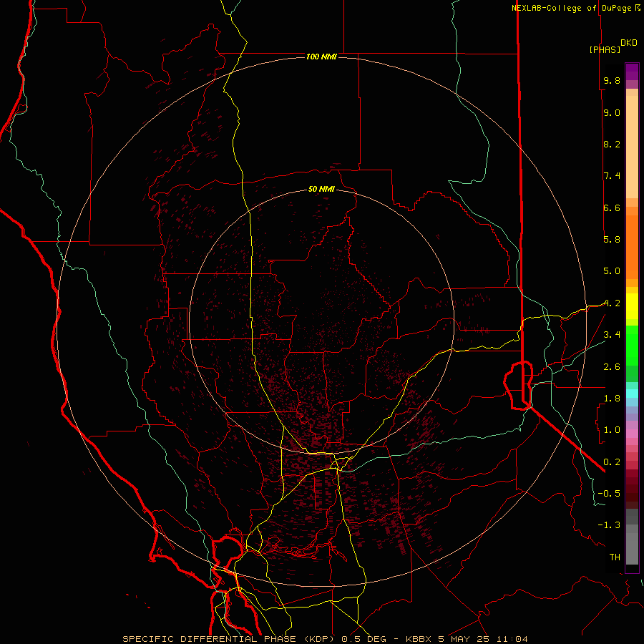This screenshot has height=644, width=644.
Task: Click the pink band of the color scale
Action: [632, 434]
